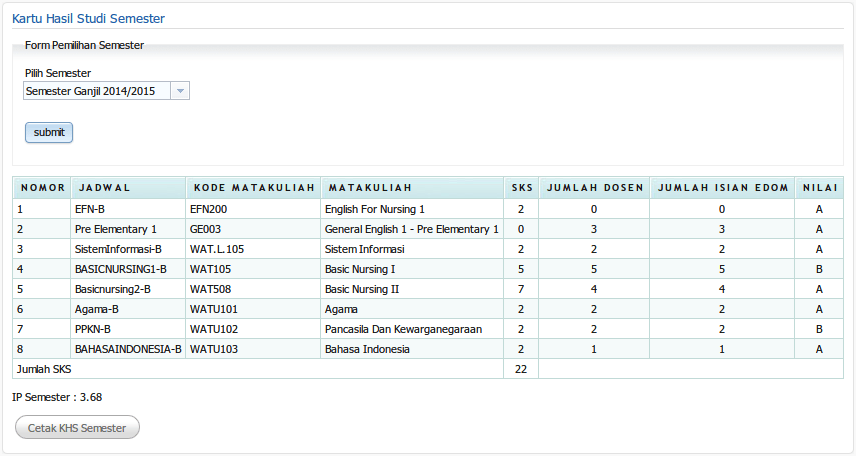Image resolution: width=856 pixels, height=456 pixels.
Task: Click the NILAI column header
Action: [819, 188]
